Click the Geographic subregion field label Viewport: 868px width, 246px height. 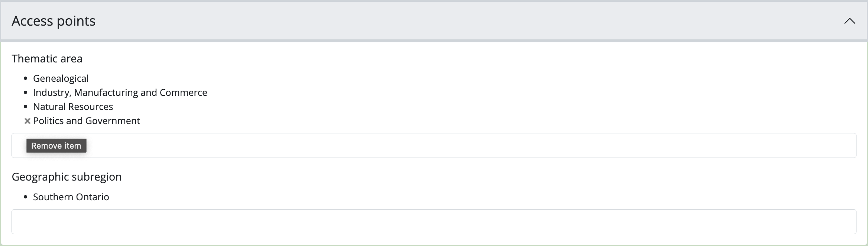[x=67, y=177]
